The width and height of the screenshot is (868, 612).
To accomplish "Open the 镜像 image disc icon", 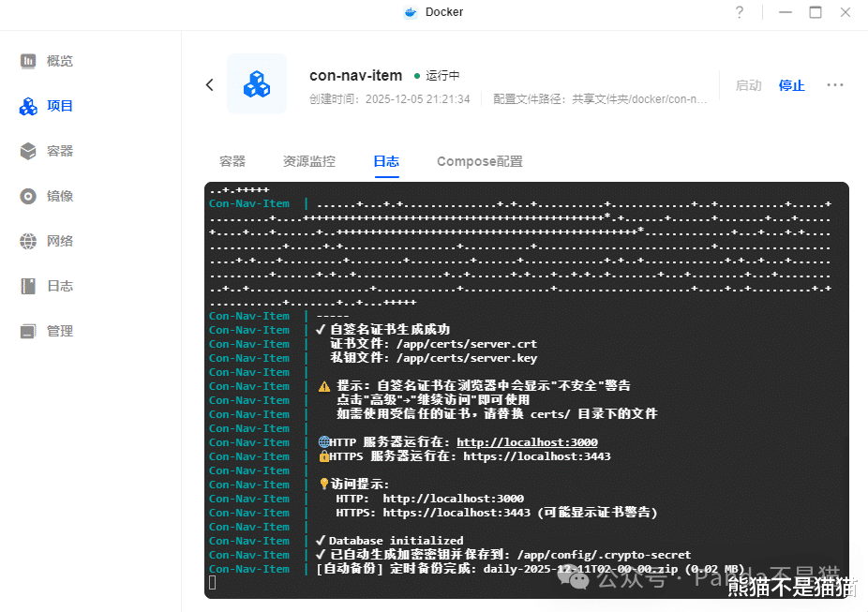I will (28, 197).
